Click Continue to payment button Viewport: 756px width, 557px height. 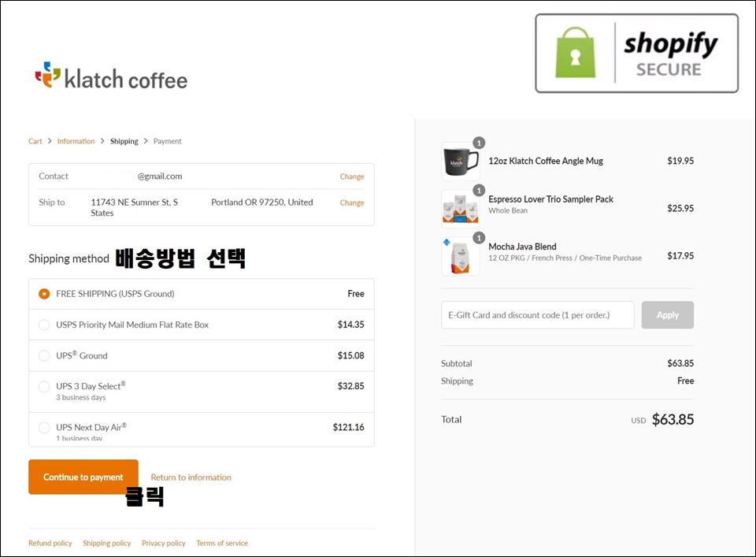(x=83, y=477)
